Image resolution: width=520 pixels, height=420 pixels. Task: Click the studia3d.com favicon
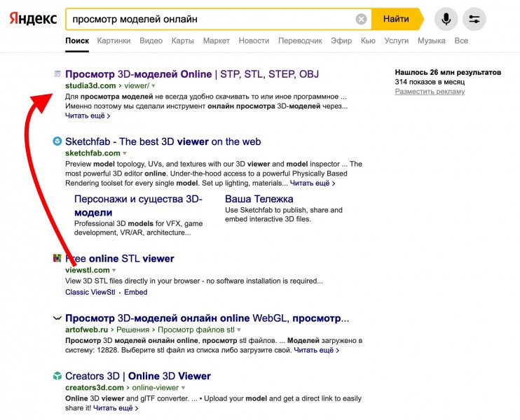57,74
